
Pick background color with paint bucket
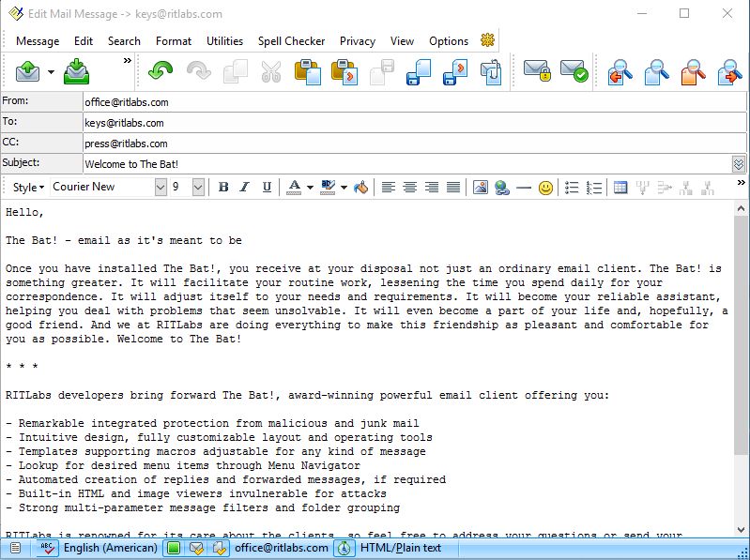point(361,188)
